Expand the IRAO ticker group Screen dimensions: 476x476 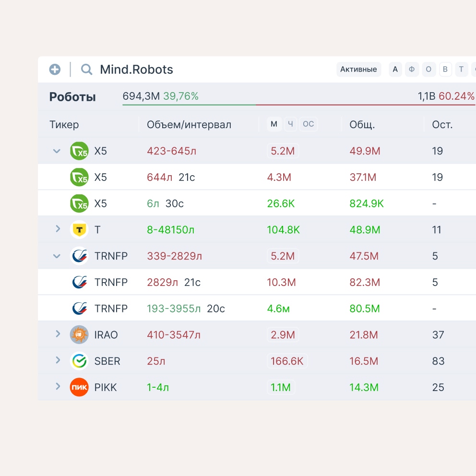tap(58, 334)
